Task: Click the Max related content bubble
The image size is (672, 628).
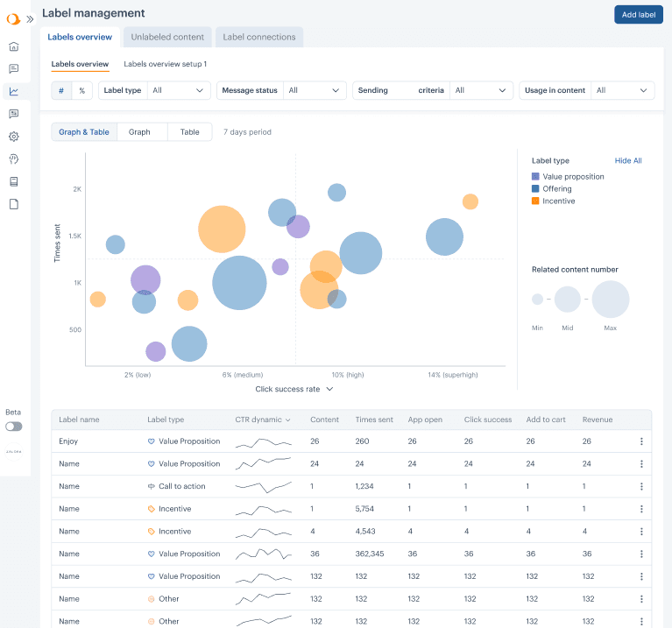Action: [611, 299]
